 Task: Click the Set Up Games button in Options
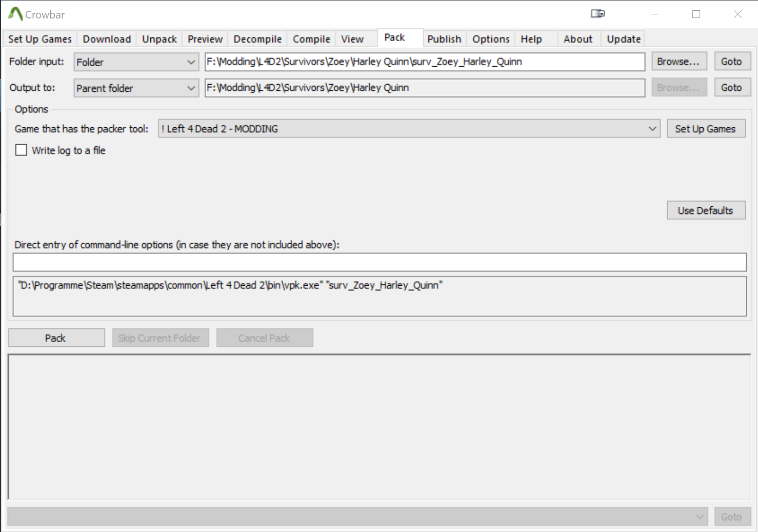coord(706,129)
